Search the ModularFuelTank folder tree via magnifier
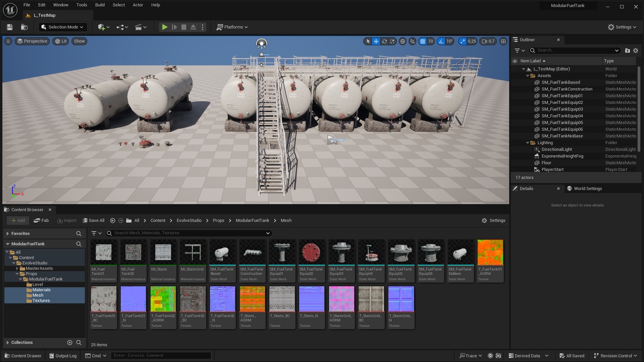644x362 pixels. pos(78,244)
